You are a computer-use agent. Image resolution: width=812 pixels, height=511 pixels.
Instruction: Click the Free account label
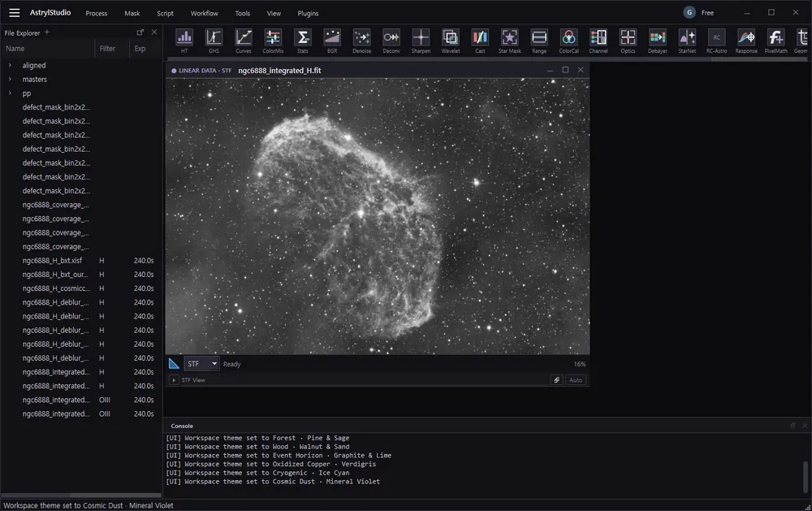(x=707, y=13)
